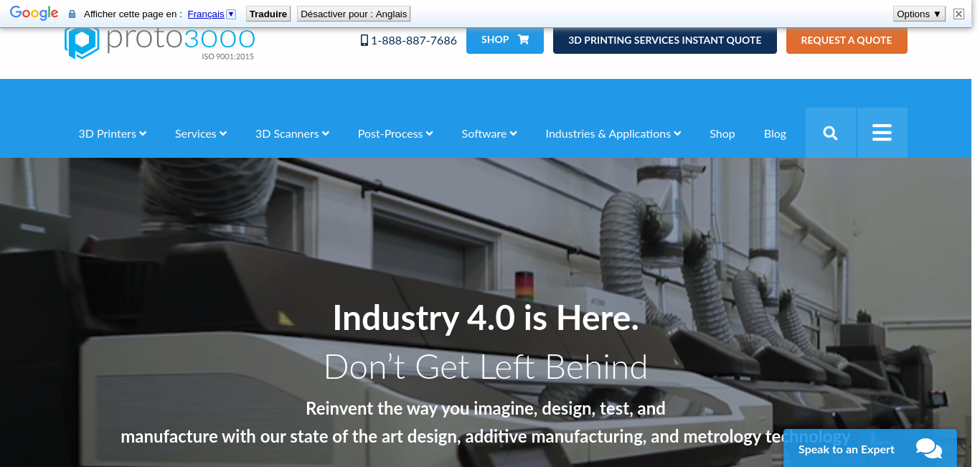Click the shopping cart icon
The width and height of the screenshot is (980, 467).
coord(523,40)
